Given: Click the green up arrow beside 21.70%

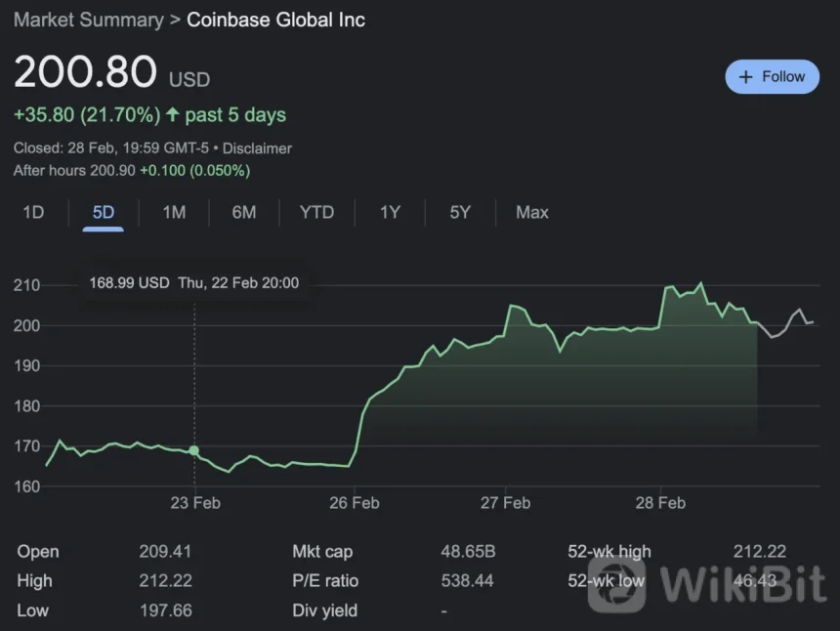Looking at the screenshot, I should 173,115.
